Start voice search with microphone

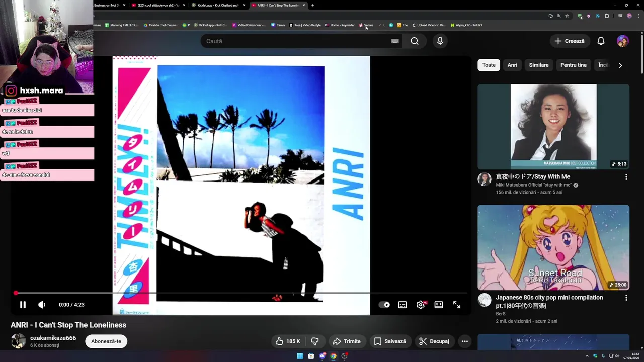click(x=440, y=41)
